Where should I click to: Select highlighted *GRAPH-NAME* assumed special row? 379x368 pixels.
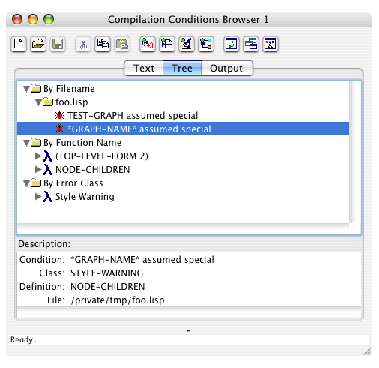pyautogui.click(x=183, y=129)
